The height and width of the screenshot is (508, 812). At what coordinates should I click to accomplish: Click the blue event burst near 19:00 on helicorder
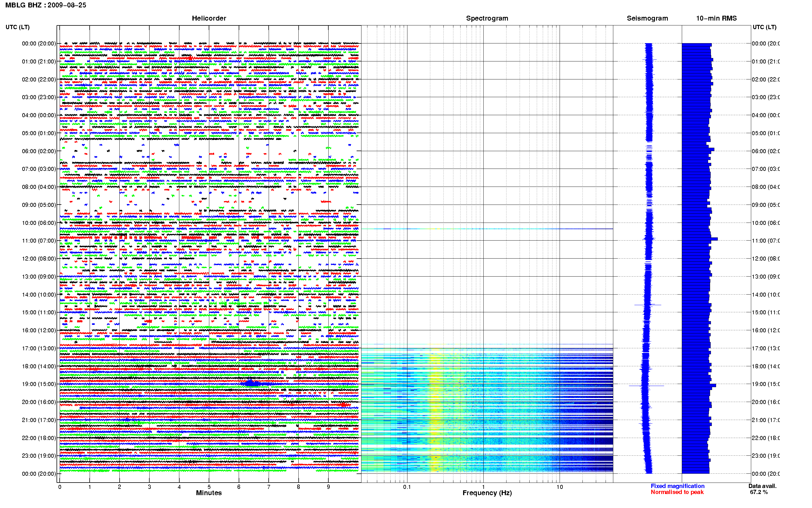pos(252,383)
